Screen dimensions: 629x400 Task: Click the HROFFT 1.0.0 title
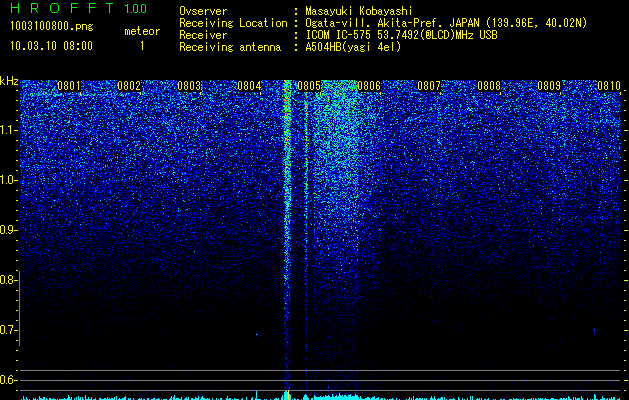(x=79, y=8)
